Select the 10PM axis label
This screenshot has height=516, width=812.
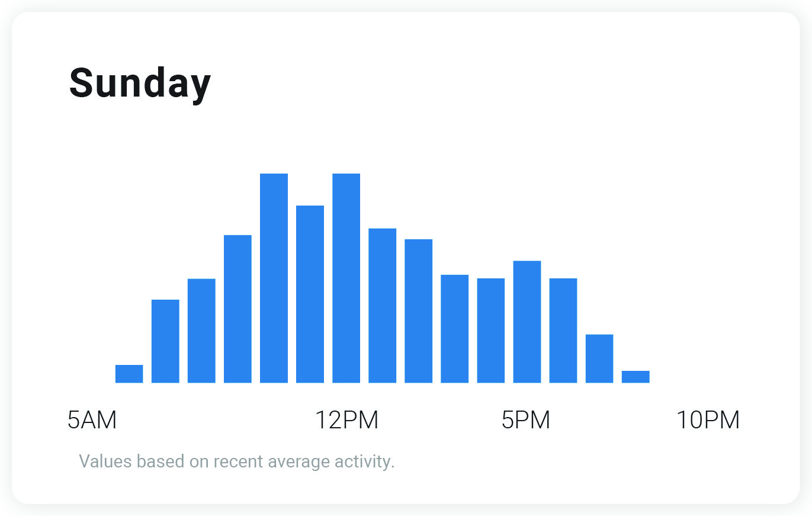point(708,420)
